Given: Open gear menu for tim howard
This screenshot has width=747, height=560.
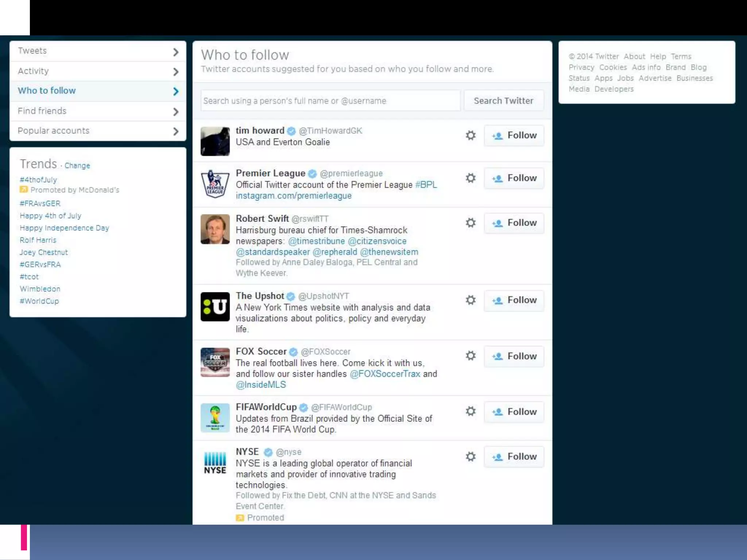Looking at the screenshot, I should click(471, 135).
